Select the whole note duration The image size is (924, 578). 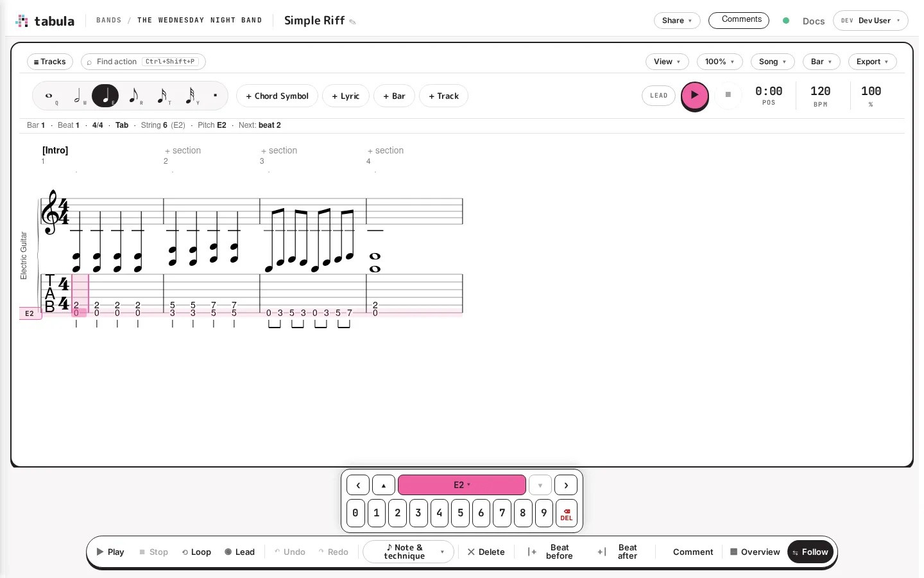pos(49,96)
